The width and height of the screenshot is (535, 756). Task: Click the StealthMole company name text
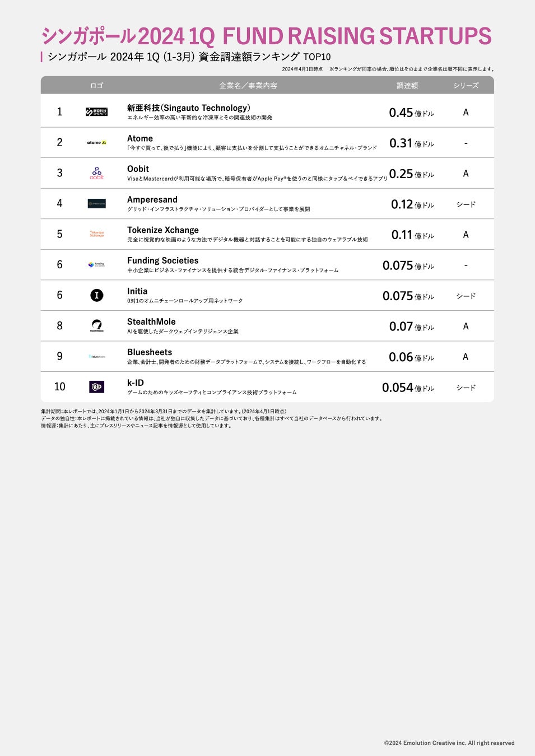pyautogui.click(x=151, y=322)
